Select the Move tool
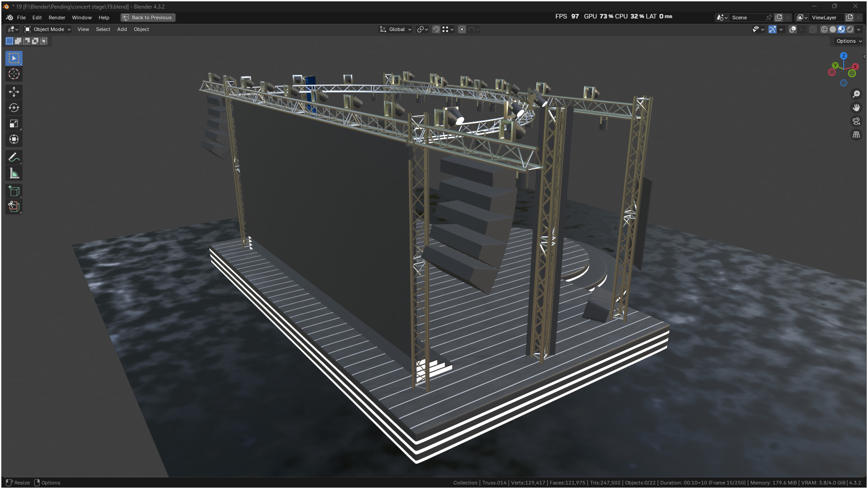868x489 pixels. point(14,92)
